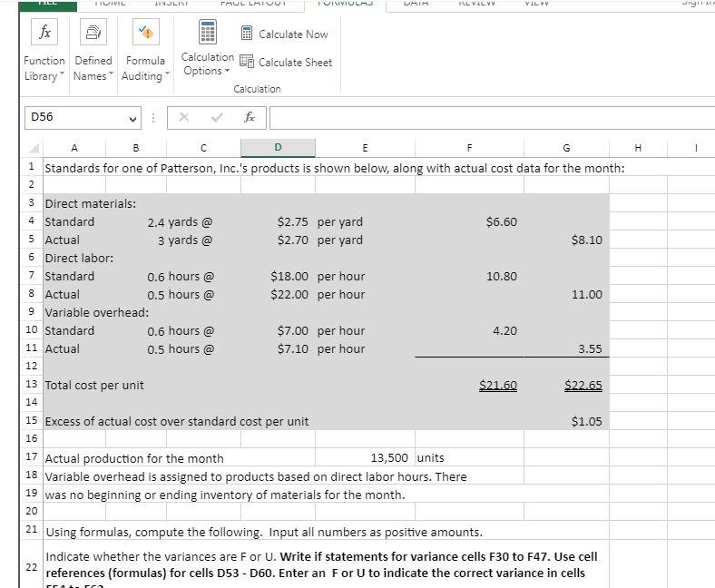This screenshot has height=588, width=715.
Task: Click the cell showing $6.60
Action: (x=469, y=221)
